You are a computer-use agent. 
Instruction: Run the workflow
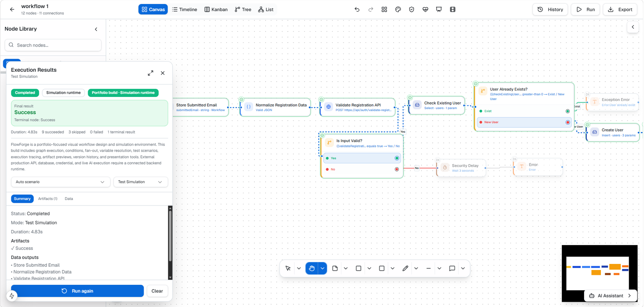tap(586, 9)
